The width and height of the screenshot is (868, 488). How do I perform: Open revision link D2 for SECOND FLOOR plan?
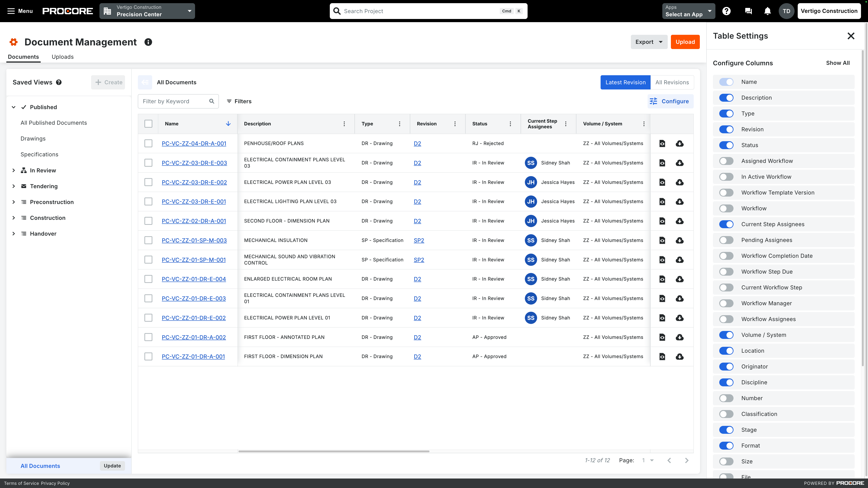(417, 221)
